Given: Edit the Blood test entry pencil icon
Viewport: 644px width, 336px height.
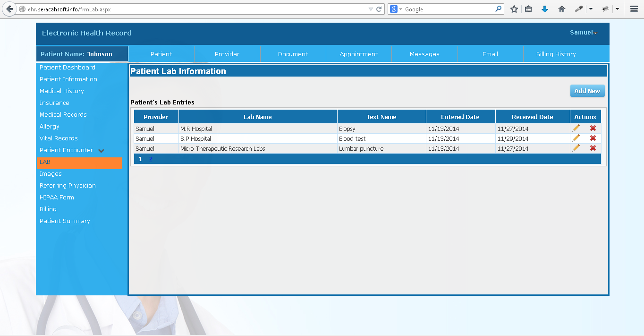Looking at the screenshot, I should point(576,138).
